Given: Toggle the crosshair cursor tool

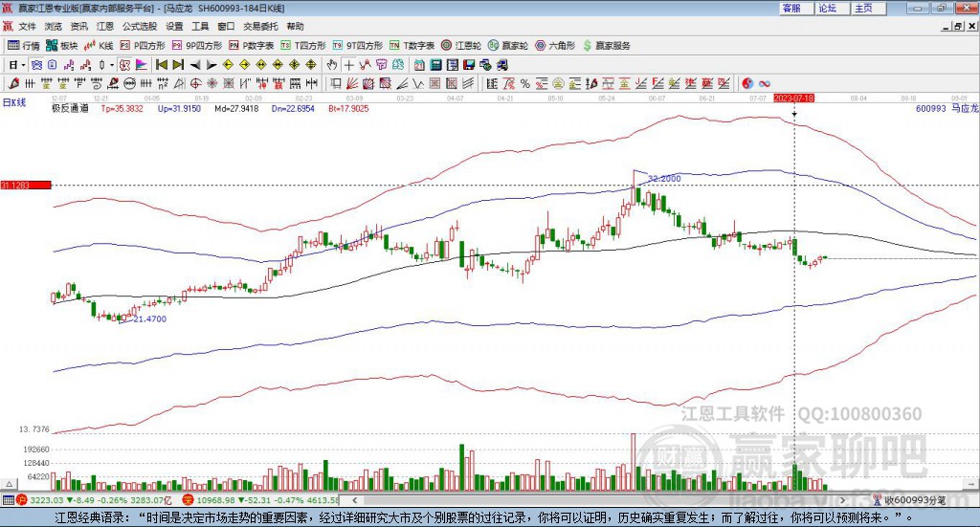Looking at the screenshot, I should coord(348,65).
